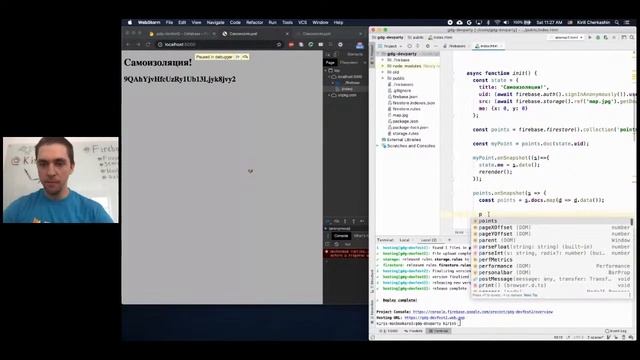Open Spotlight search in the menu bar
Image resolution: width=640 pixels, height=360 pixels.
click(617, 22)
